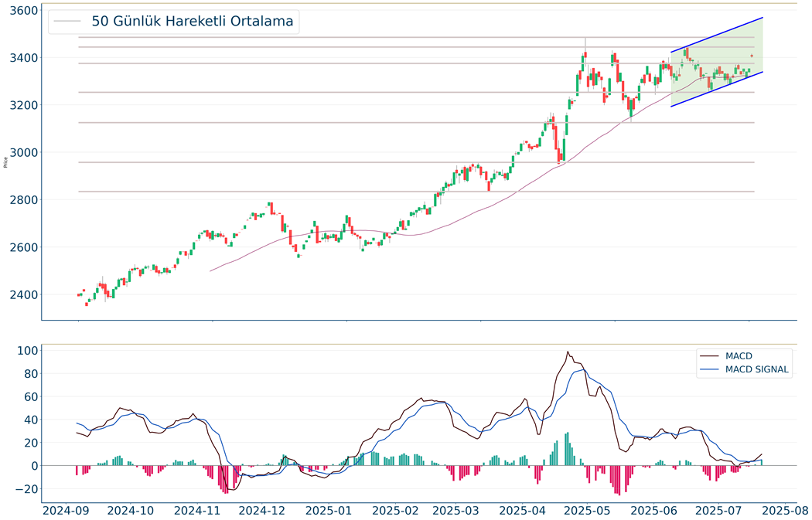Image resolution: width=812 pixels, height=520 pixels.
Task: Click the 40 label on the MACD axis
Action: click(31, 420)
